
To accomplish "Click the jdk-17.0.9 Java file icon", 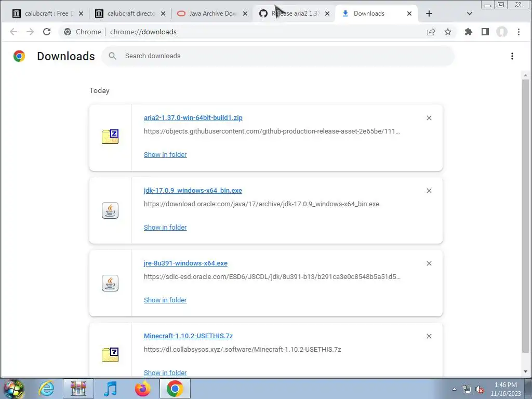I will (110, 210).
